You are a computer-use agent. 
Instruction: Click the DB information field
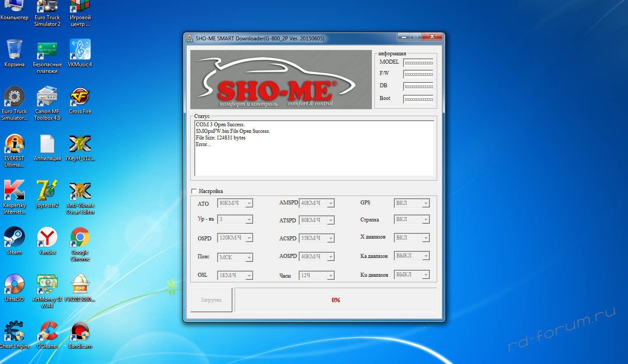tap(418, 86)
